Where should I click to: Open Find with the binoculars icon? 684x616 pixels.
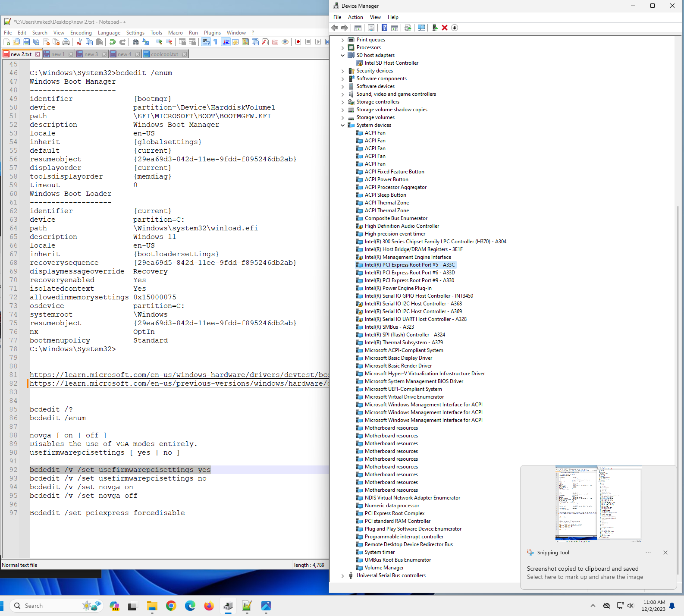(135, 42)
